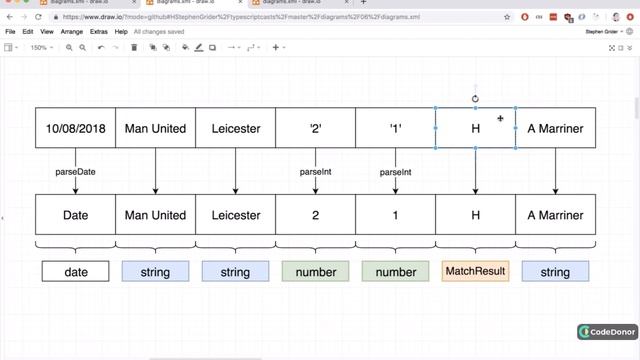Bookmark this page with star icon
The image size is (640, 360).
pos(507,17)
